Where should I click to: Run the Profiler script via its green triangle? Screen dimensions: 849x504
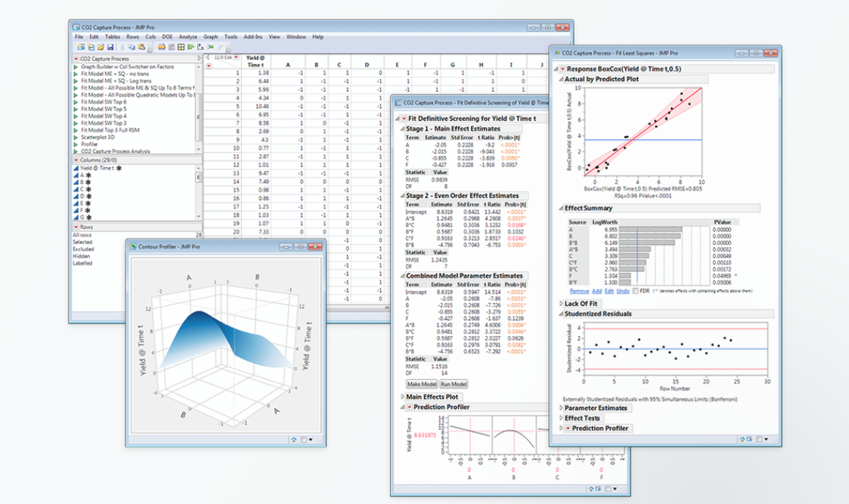click(x=76, y=144)
